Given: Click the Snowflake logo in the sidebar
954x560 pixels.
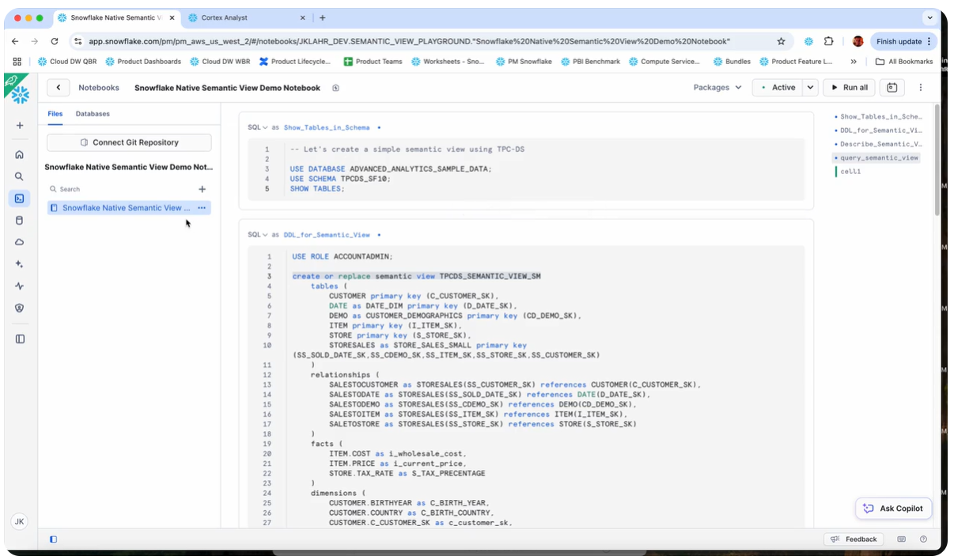Looking at the screenshot, I should tap(20, 94).
